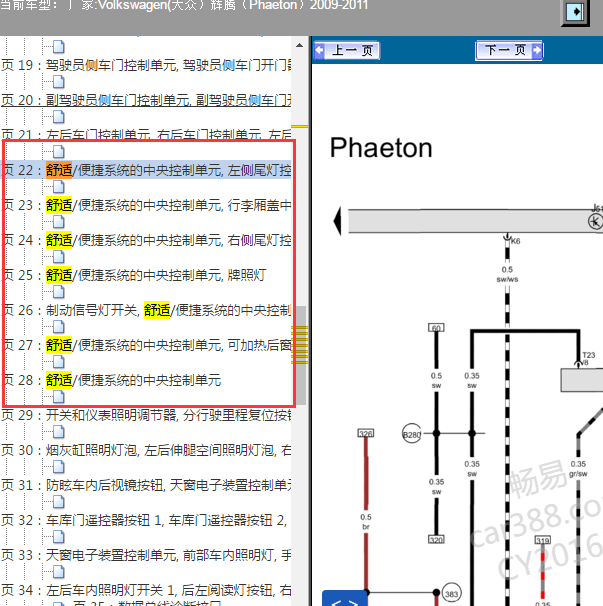Open page 29 开关和仪表照明调节器 entry

pos(146,415)
